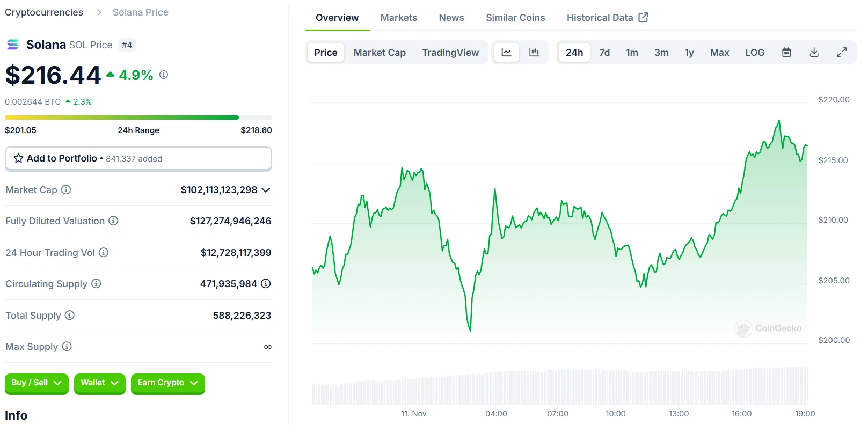Image resolution: width=868 pixels, height=425 pixels.
Task: Open the Wallet dropdown
Action: click(x=99, y=383)
